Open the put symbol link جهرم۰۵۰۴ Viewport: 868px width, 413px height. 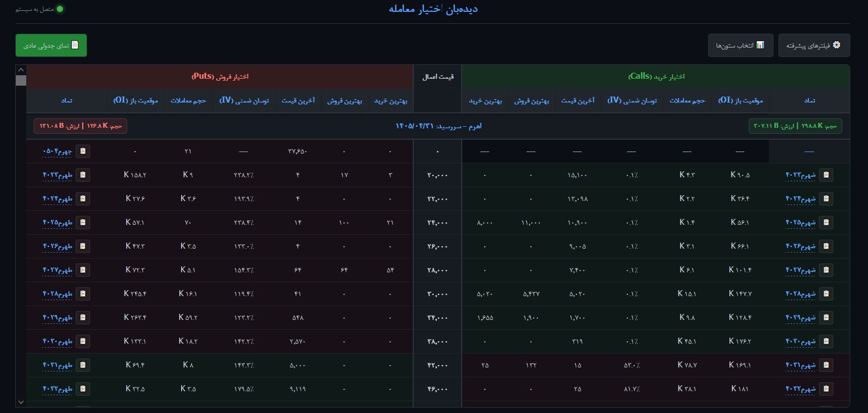(58, 151)
